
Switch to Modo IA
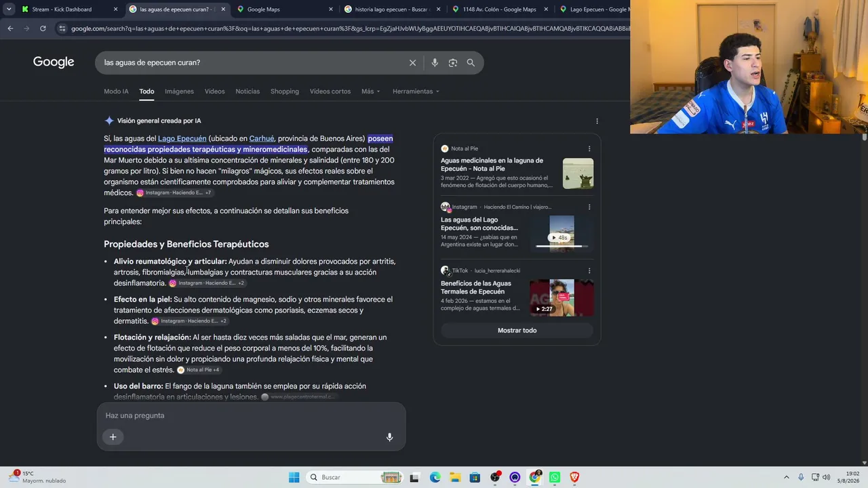tap(116, 91)
